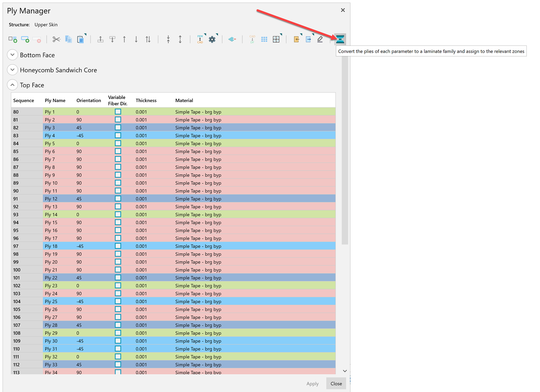540x392 pixels.
Task: Click the blue dotted grid icon
Action: pos(264,39)
